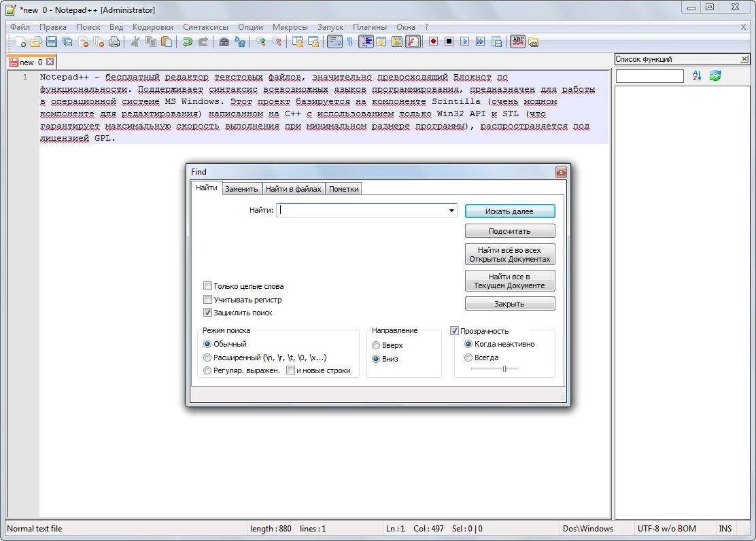The image size is (756, 541).
Task: Click 'Найти всё во всех Открытых Документах' button
Action: click(x=510, y=255)
